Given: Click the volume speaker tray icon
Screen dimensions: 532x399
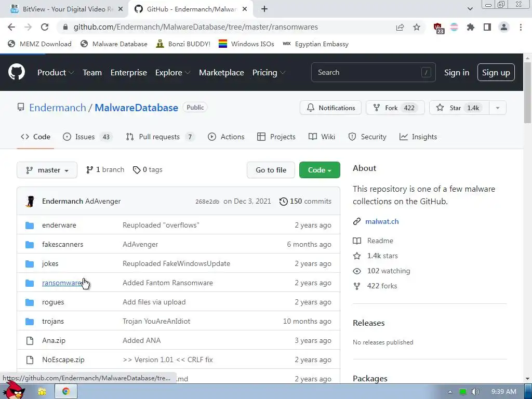Looking at the screenshot, I should click(475, 392).
